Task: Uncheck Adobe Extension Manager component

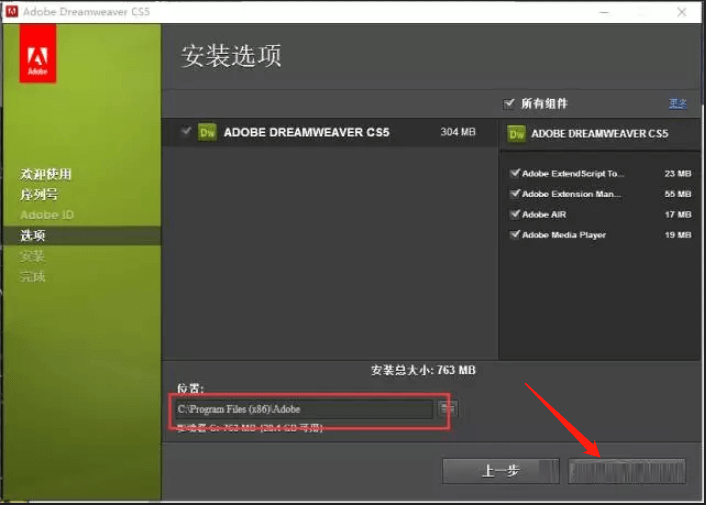Action: [514, 194]
